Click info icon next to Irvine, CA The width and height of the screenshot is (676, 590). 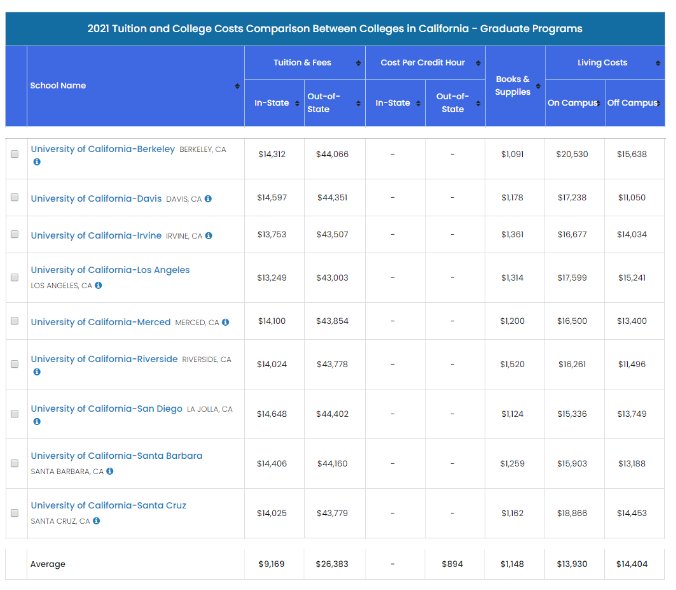coord(209,236)
